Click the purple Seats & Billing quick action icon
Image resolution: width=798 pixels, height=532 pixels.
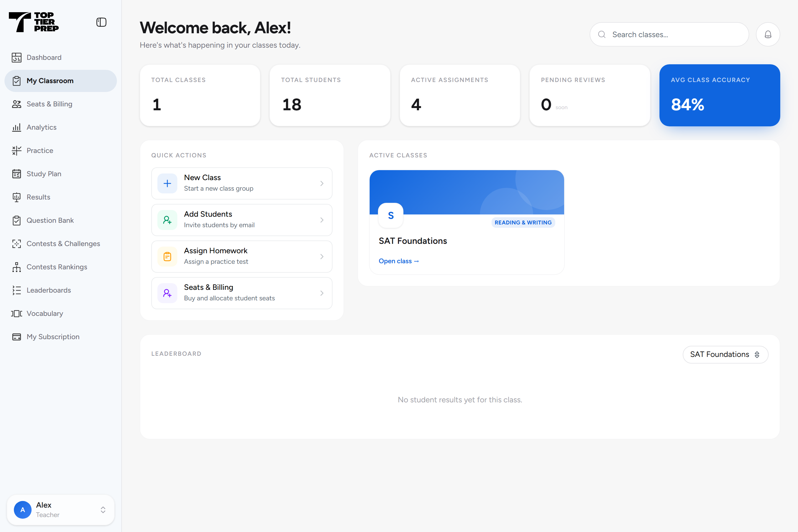tap(167, 293)
